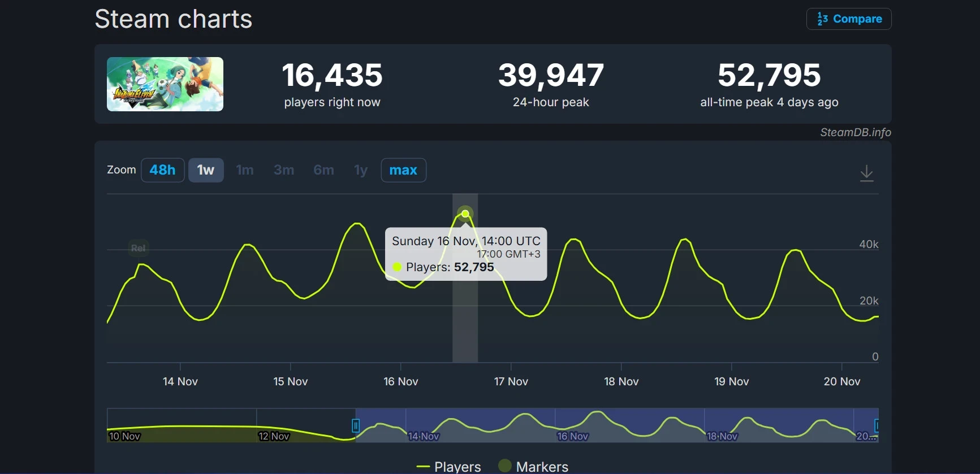Choose the 3m zoom option
This screenshot has width=980, height=474.
click(284, 170)
